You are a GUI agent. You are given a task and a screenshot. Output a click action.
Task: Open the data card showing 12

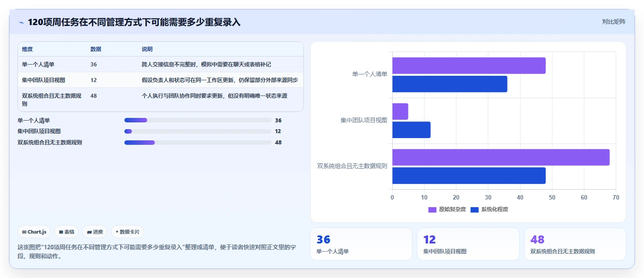tap(468, 244)
